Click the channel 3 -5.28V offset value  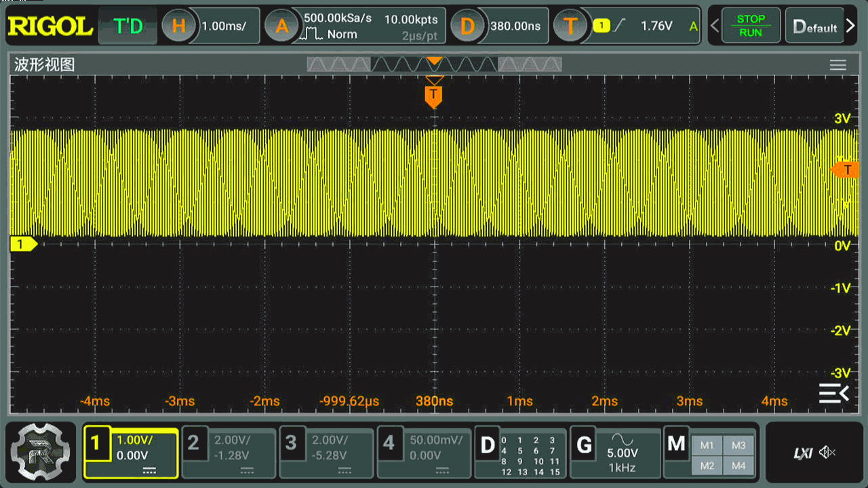(330, 455)
